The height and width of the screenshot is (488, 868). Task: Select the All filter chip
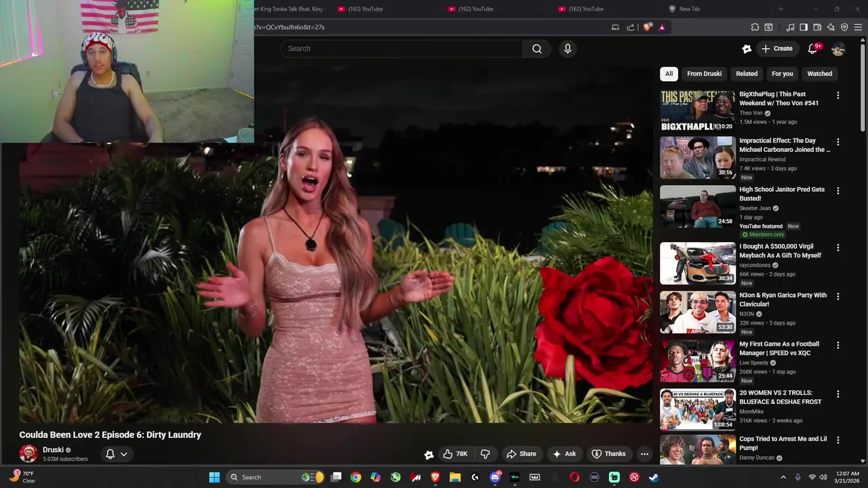[669, 74]
